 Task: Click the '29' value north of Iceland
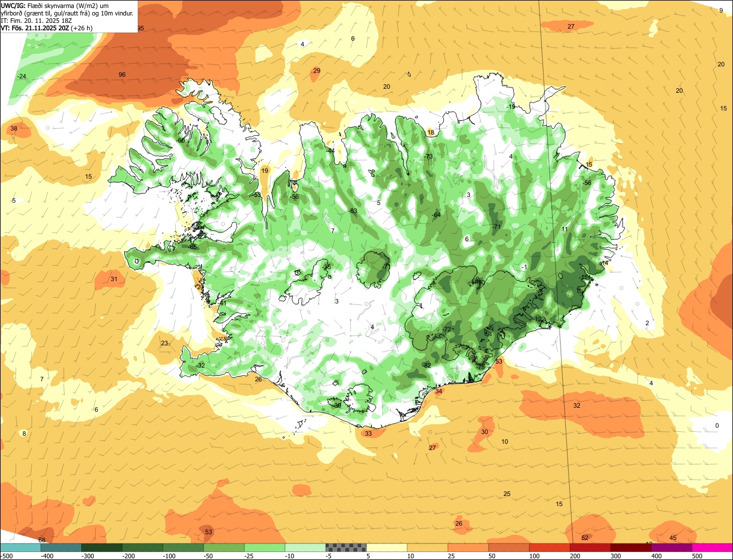(317, 70)
